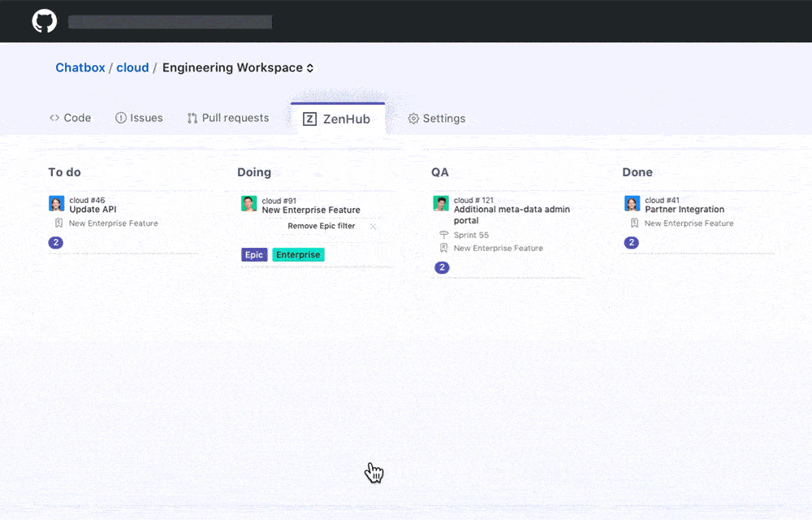Screen dimensions: 812x520
Task: Click New Enterprise Feature epic on QA card
Action: pyautogui.click(x=499, y=248)
